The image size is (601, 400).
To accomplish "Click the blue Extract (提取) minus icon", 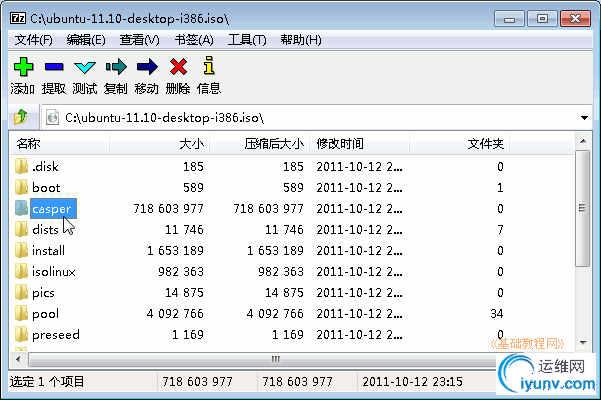I will (54, 67).
